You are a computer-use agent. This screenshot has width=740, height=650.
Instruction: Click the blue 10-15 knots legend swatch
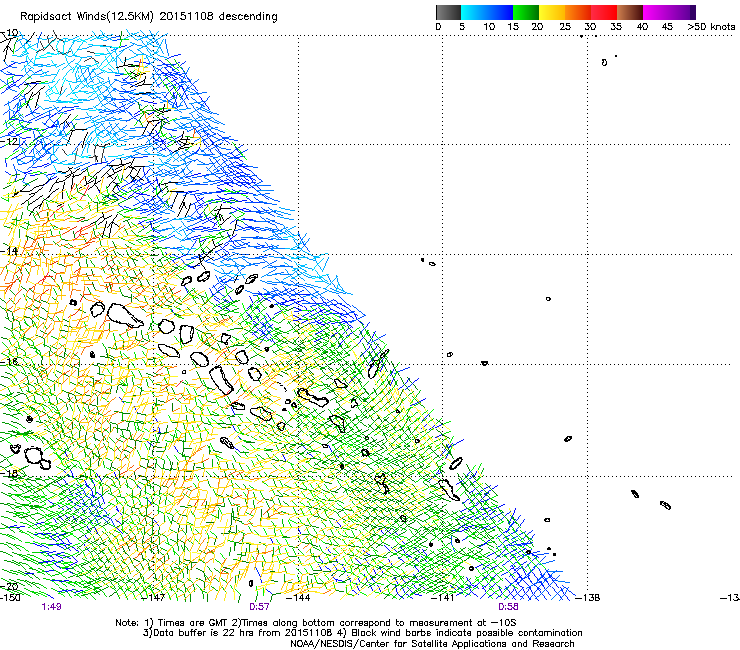[500, 12]
